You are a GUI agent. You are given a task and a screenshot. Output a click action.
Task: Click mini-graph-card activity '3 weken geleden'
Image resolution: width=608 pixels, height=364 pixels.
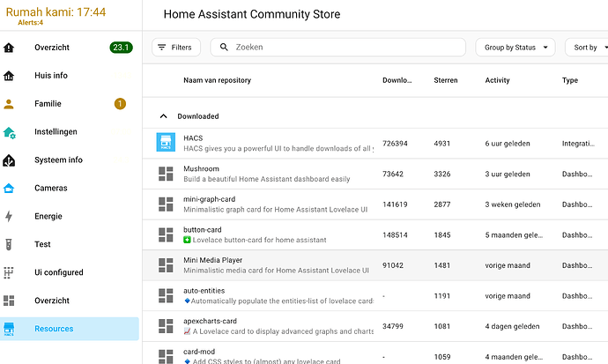pos(513,204)
